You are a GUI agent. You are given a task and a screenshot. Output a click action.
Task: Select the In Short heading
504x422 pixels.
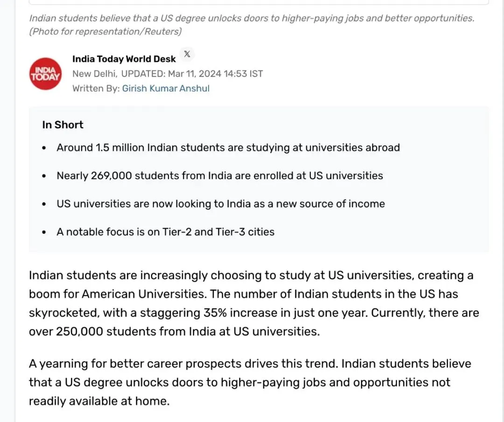coord(63,125)
